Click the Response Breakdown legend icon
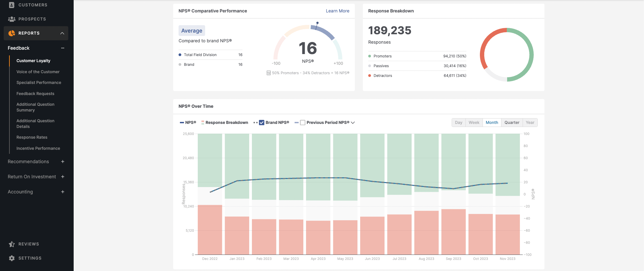 (203, 123)
